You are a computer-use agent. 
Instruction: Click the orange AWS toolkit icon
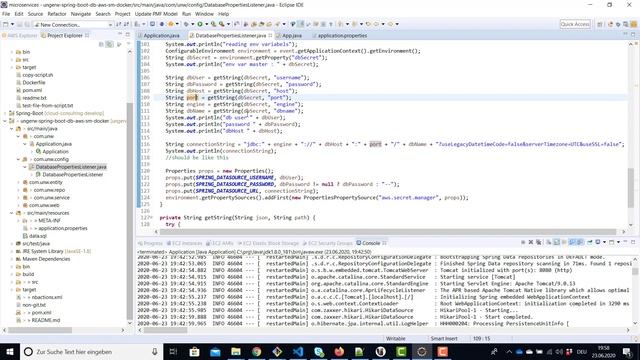(171, 24)
